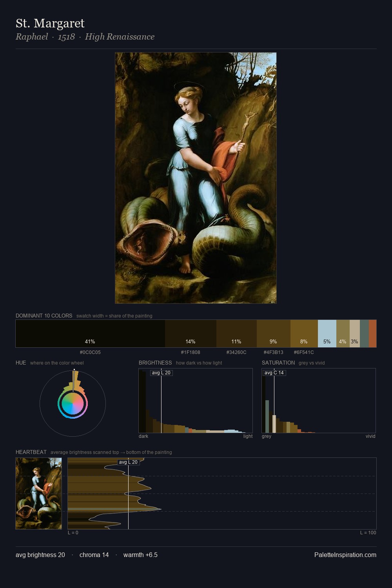The height and width of the screenshot is (588, 392).
Task: Click the year '1518'
Action: click(66, 37)
